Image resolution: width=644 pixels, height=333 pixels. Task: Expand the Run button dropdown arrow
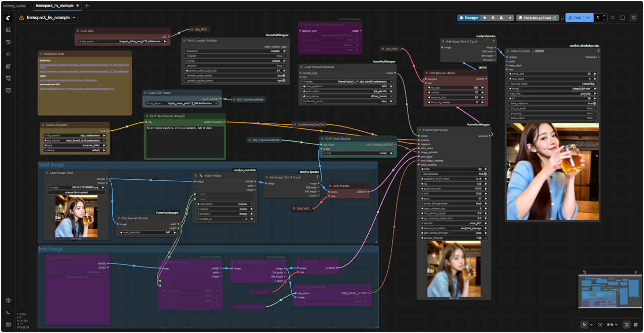[x=588, y=18]
